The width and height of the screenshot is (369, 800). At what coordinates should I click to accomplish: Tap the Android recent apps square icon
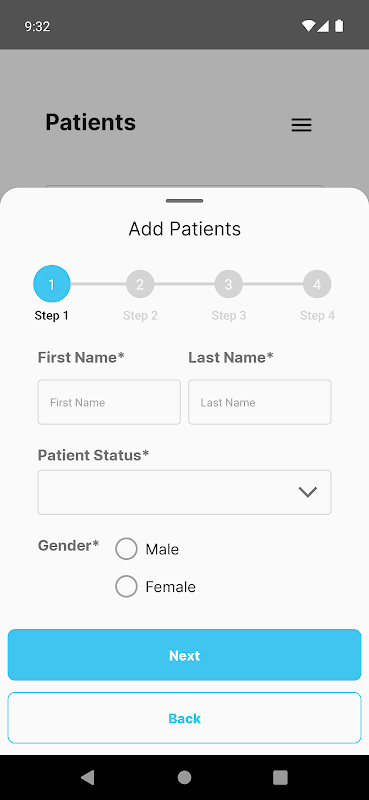coord(280,777)
